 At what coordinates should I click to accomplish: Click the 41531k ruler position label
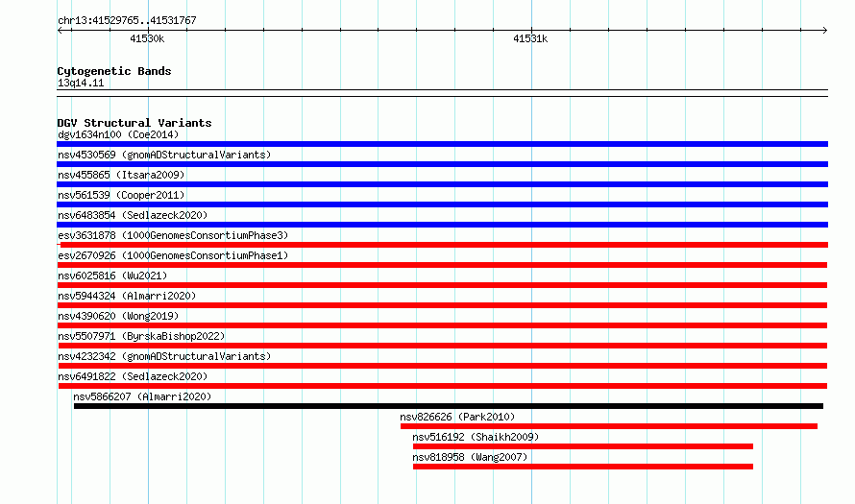(530, 38)
